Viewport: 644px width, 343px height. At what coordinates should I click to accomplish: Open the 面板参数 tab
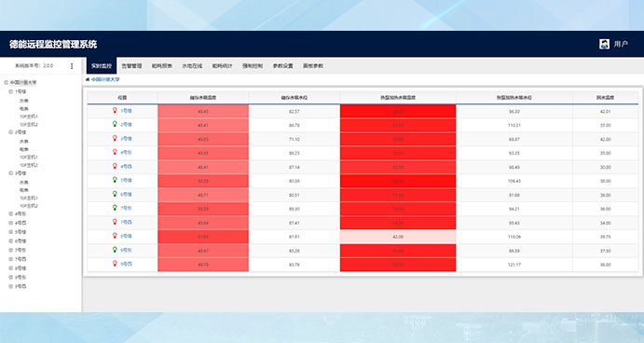(x=313, y=66)
